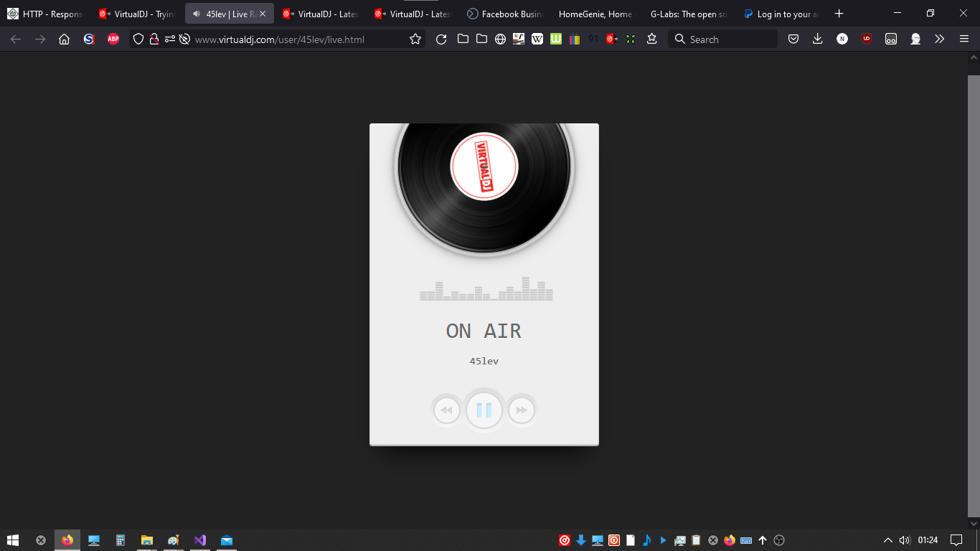Click the 45lev username under ON AIR
Viewport: 980px width, 551px height.
pyautogui.click(x=484, y=361)
